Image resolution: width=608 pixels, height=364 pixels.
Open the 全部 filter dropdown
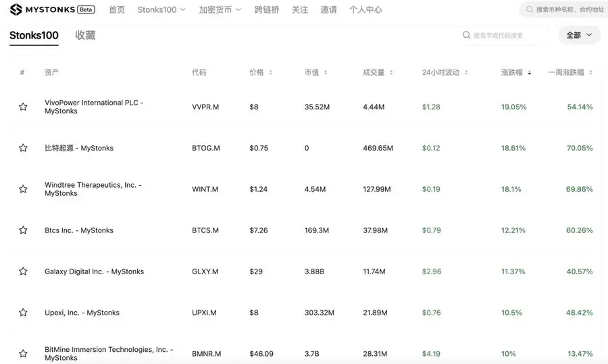click(580, 35)
